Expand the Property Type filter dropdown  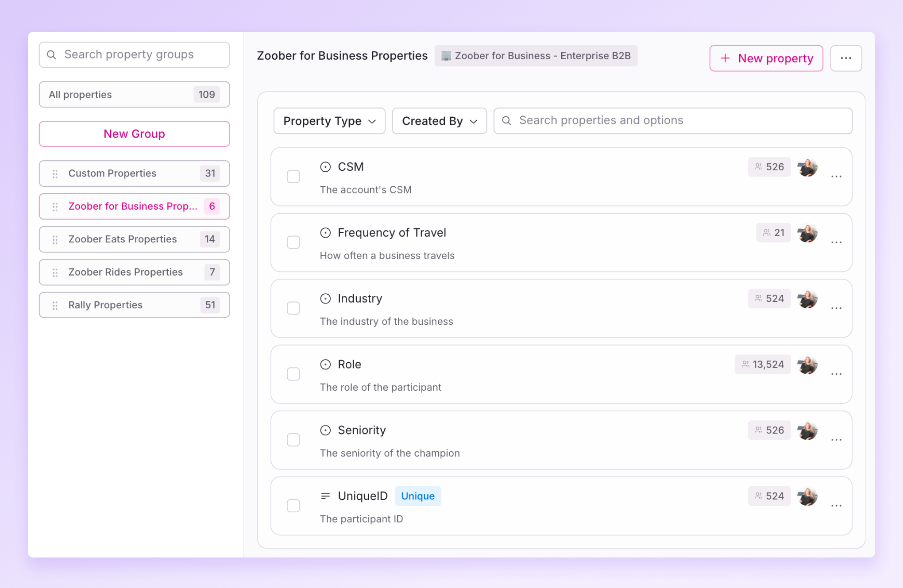pos(329,121)
